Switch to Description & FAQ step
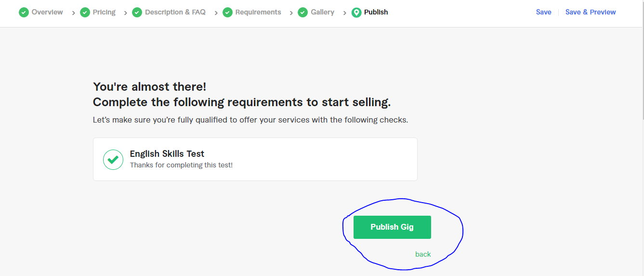644x276 pixels. point(175,12)
